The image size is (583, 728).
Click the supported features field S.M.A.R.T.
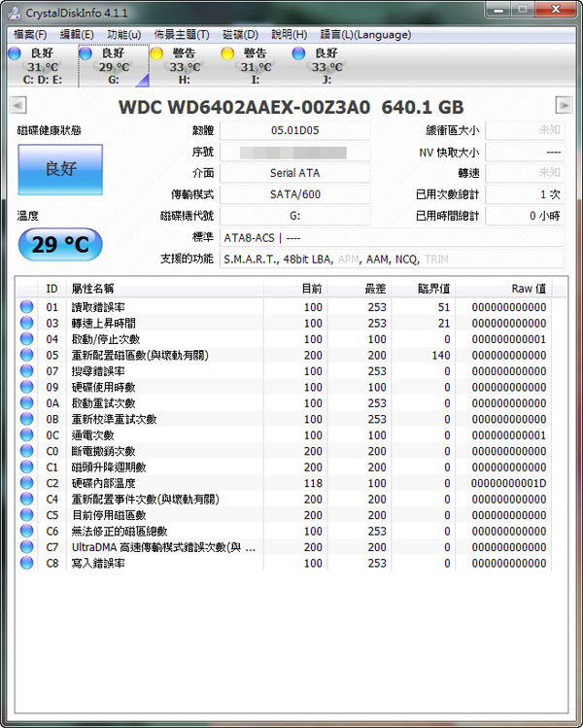click(x=393, y=260)
